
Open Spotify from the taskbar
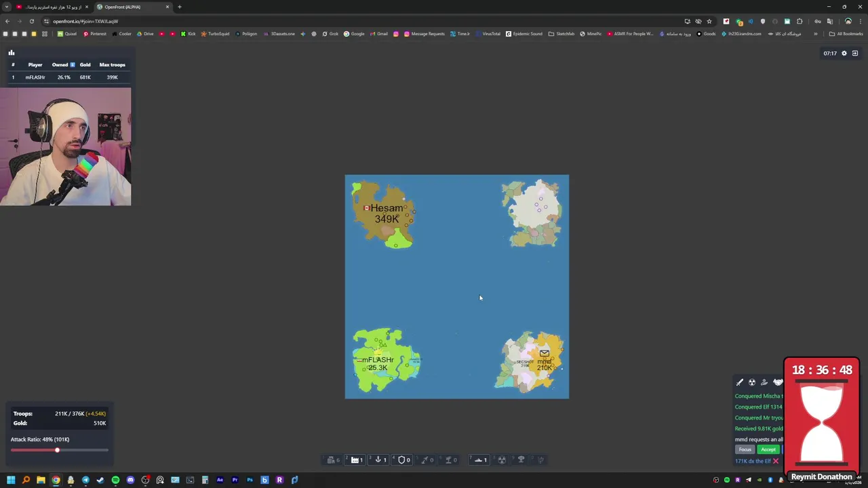[115, 480]
